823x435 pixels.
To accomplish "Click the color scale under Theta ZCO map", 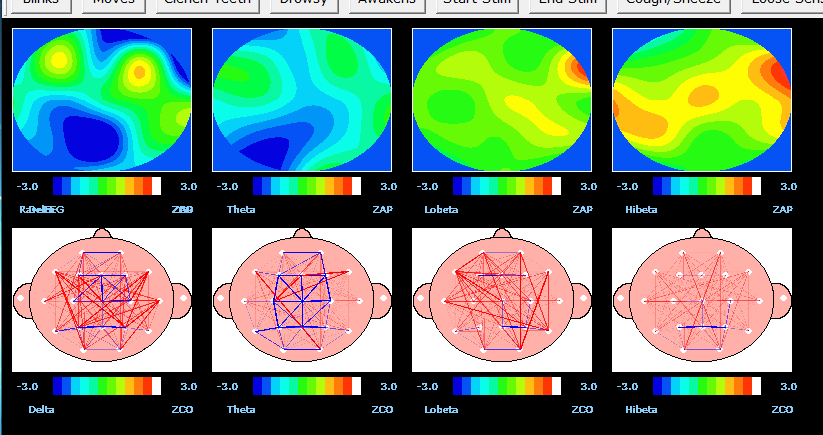I will pos(306,386).
